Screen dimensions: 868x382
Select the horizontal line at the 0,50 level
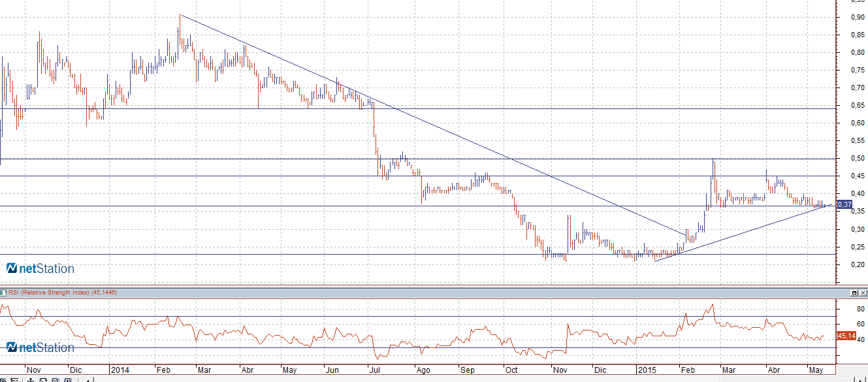click(418, 159)
